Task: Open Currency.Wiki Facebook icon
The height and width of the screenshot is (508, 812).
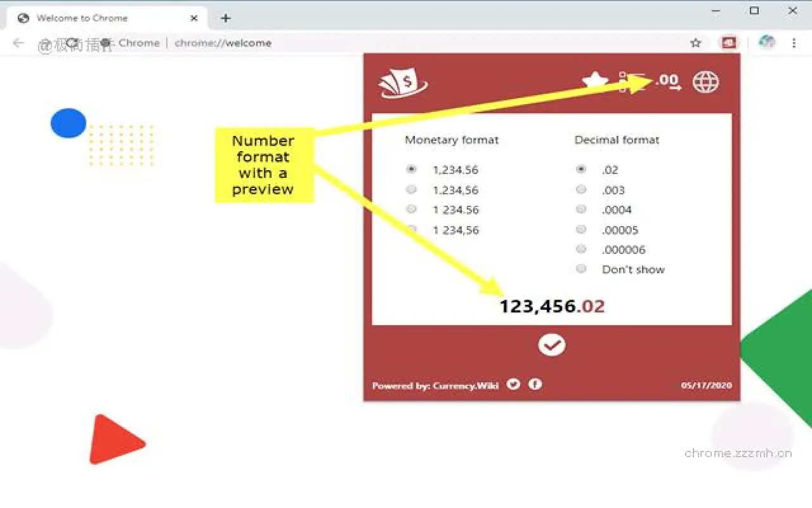Action: click(535, 384)
